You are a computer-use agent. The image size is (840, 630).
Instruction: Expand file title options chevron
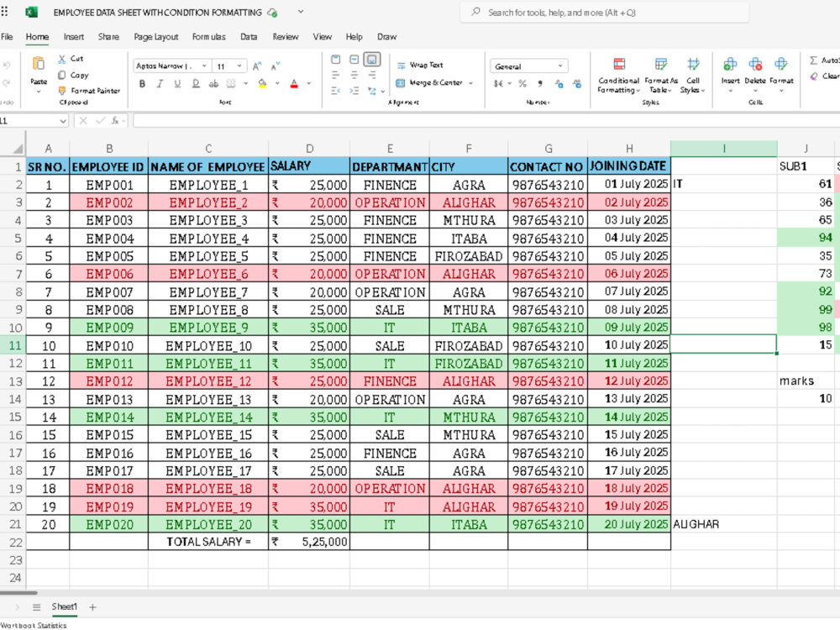point(301,11)
